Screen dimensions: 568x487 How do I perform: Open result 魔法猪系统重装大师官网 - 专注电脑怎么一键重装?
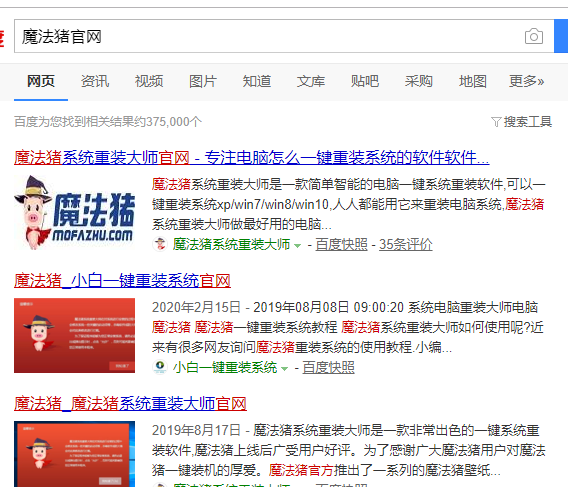252,158
